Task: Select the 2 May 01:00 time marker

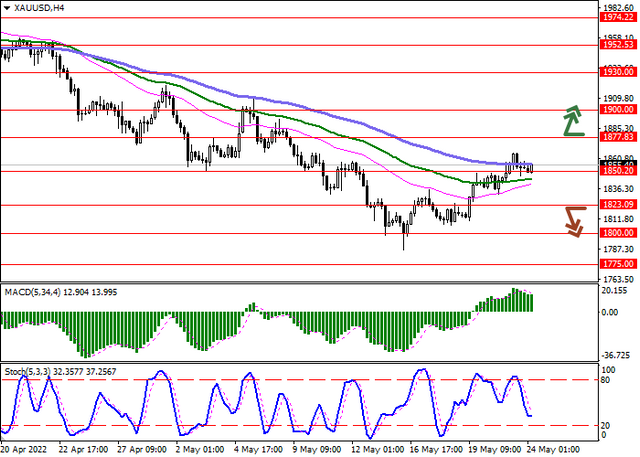Action: click(200, 450)
